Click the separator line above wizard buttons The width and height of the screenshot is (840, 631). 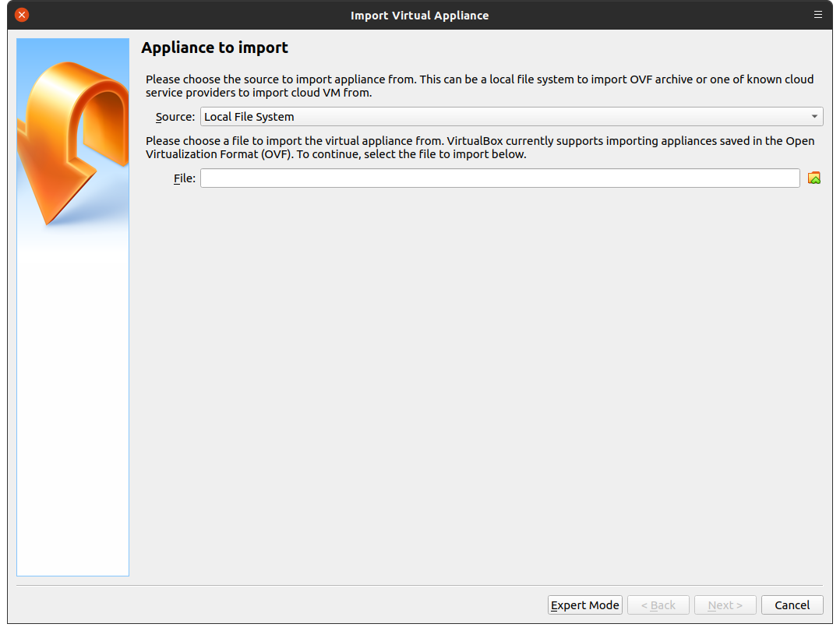(419, 585)
